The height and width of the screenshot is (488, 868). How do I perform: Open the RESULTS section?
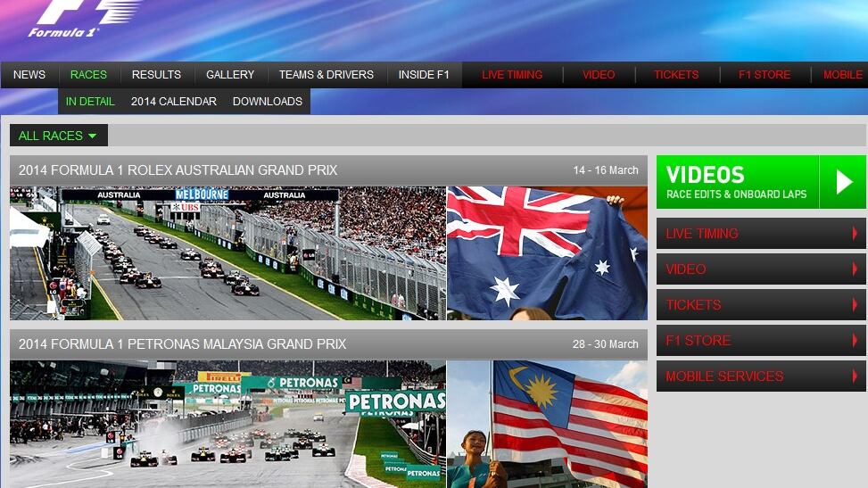pos(156,75)
